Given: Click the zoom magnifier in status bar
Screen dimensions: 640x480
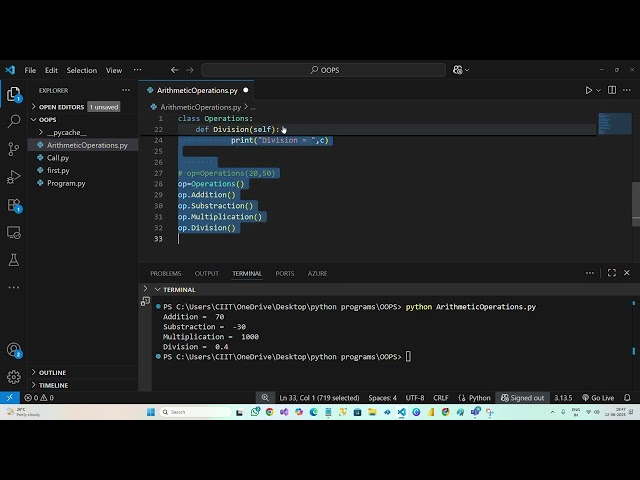Looking at the screenshot, I should [x=265, y=398].
